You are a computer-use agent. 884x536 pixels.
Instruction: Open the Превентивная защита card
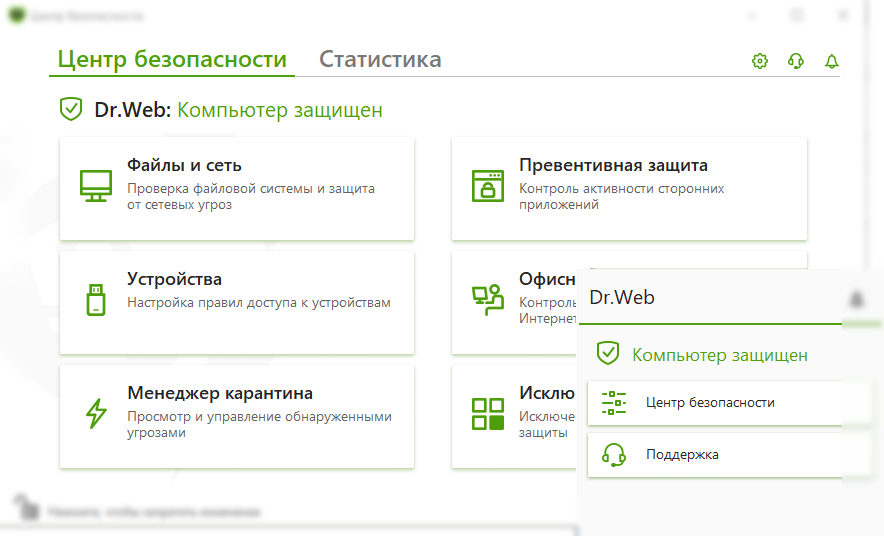click(629, 188)
